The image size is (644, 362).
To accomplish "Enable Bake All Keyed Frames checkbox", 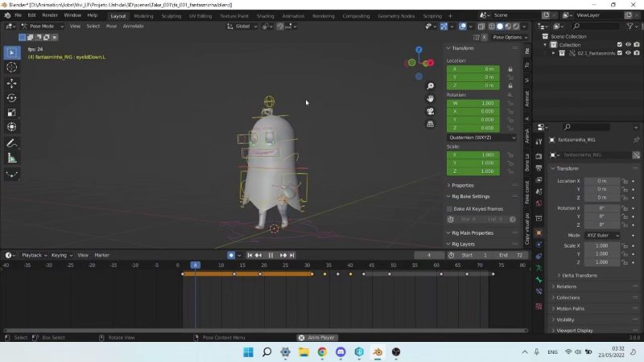I will (450, 208).
